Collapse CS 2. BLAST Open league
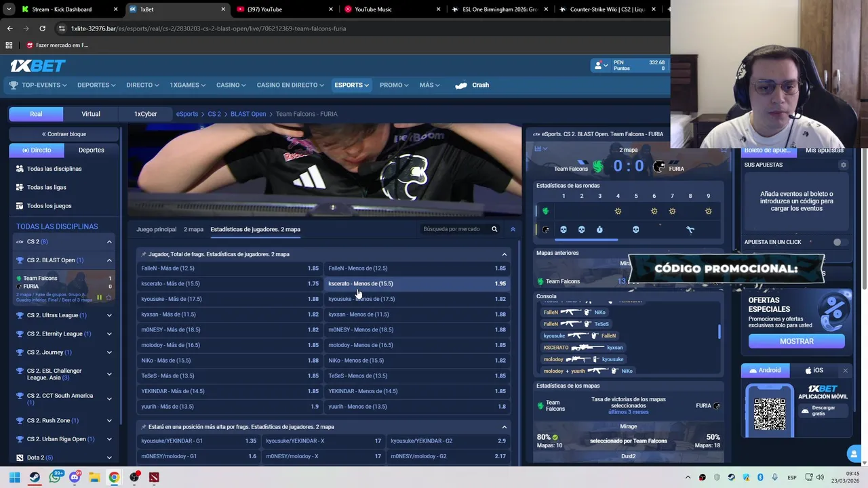The image size is (868, 488). pyautogui.click(x=109, y=260)
